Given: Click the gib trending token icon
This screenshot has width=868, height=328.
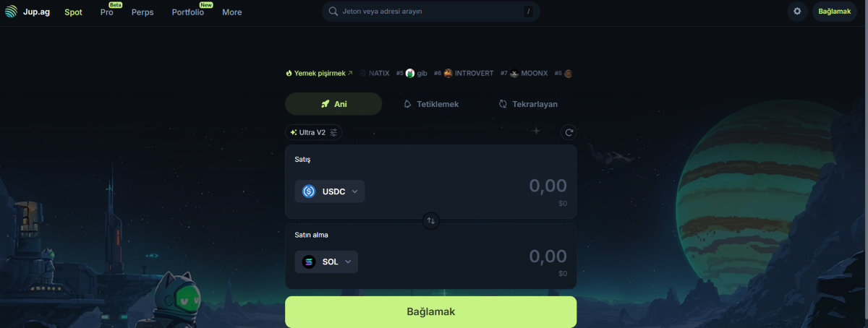Looking at the screenshot, I should click(410, 73).
